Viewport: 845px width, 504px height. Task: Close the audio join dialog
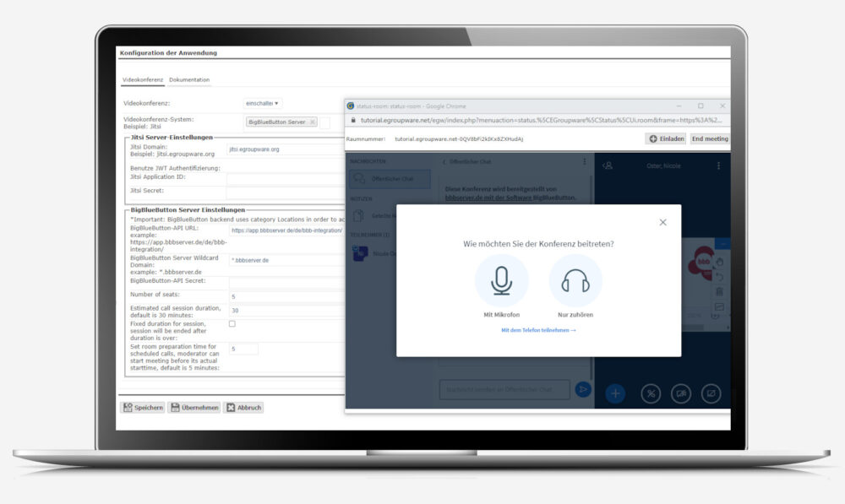click(x=662, y=222)
